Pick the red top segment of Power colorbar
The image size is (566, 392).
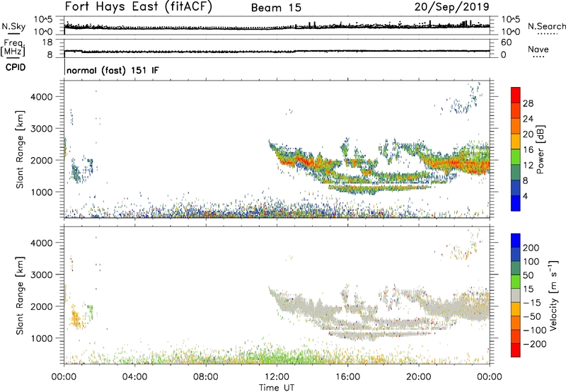(x=516, y=96)
